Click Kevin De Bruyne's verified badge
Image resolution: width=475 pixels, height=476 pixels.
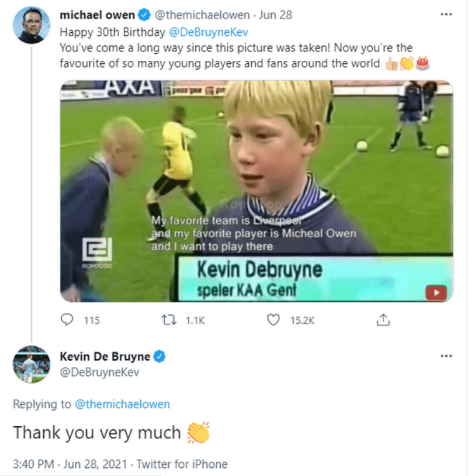(x=160, y=356)
